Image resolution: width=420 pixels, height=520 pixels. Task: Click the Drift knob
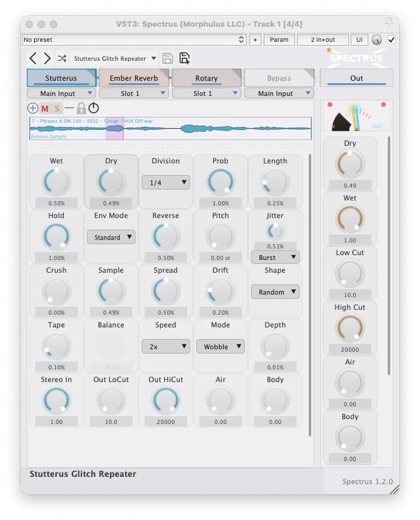pyautogui.click(x=221, y=291)
